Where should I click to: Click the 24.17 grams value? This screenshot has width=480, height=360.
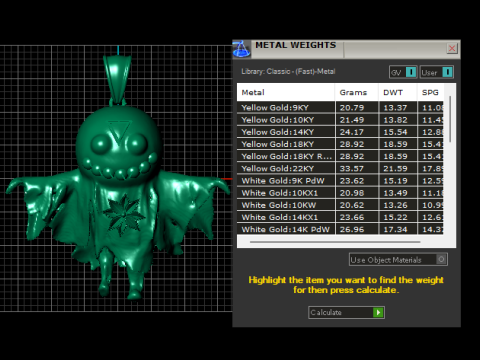click(x=352, y=132)
